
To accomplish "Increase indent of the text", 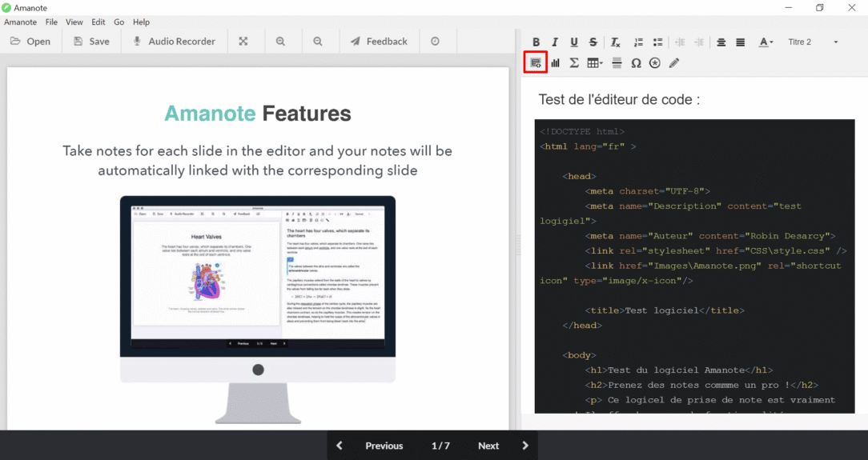I will [699, 42].
